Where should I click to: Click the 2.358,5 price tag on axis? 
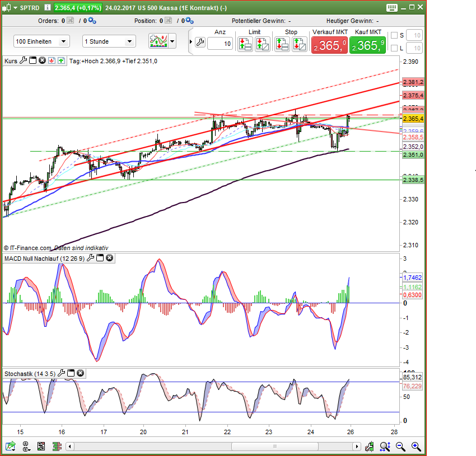point(413,137)
